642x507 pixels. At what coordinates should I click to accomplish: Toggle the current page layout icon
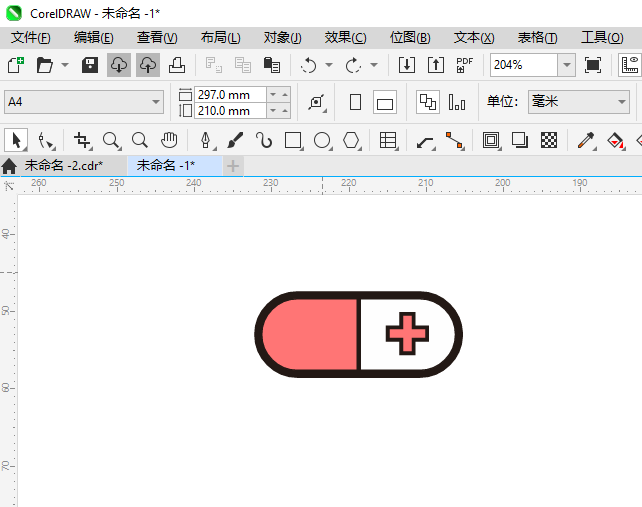(457, 102)
